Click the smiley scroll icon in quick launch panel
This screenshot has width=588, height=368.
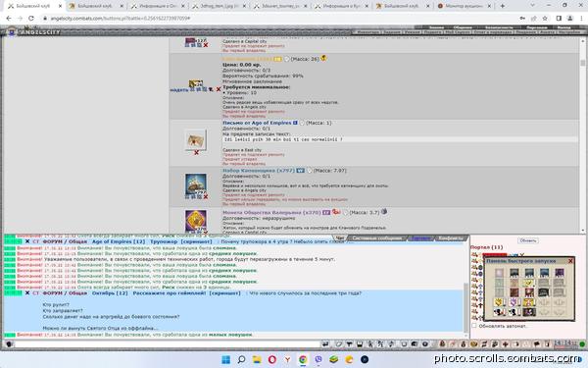529,283
